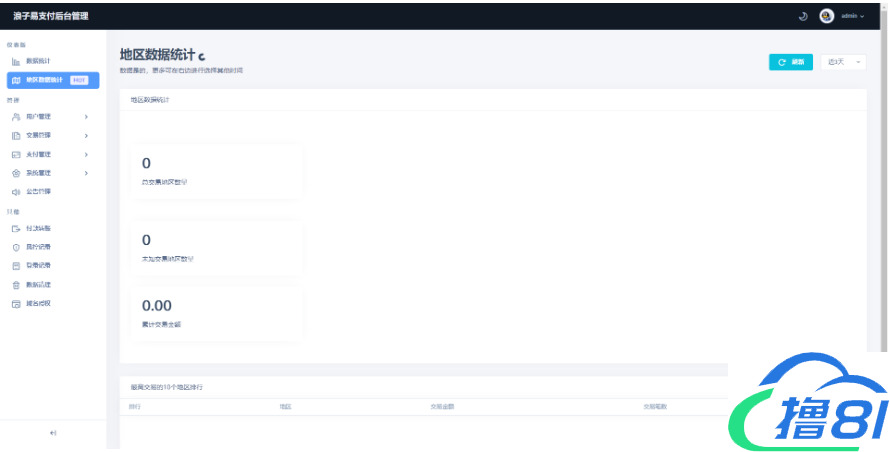Viewport: 890px width, 452px height.
Task: Open 数据统计 in the sidebar
Action: 38,62
